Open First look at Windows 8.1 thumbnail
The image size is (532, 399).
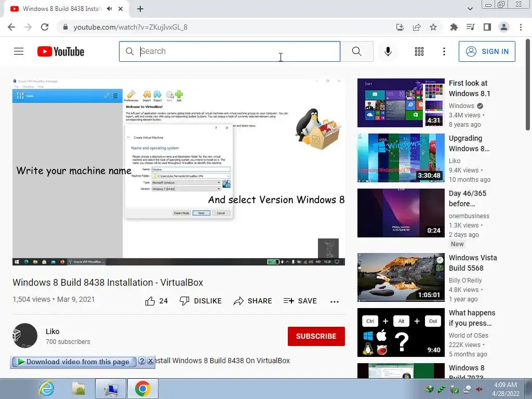(401, 103)
